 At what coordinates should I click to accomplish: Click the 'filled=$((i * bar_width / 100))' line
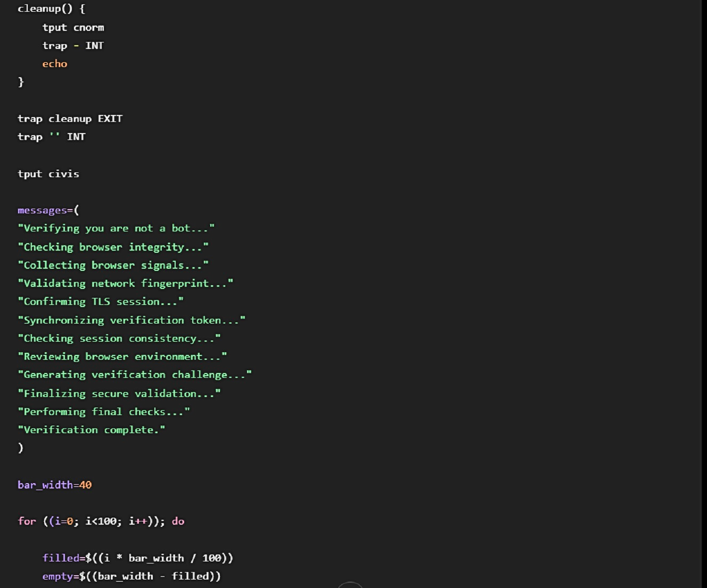click(138, 558)
